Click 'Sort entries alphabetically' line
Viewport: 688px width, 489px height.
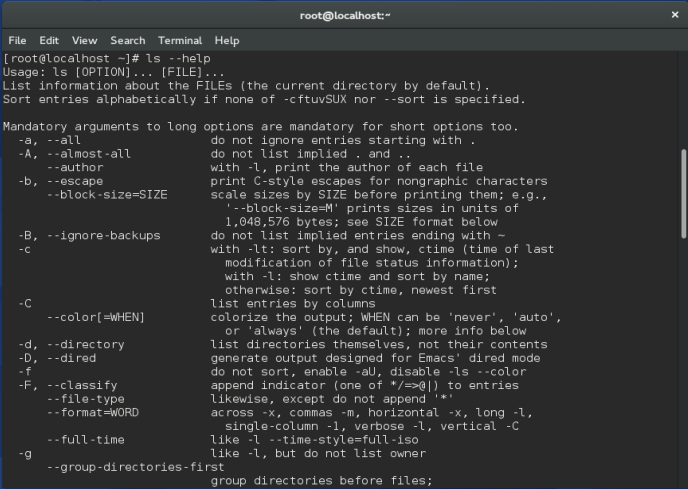(264, 99)
